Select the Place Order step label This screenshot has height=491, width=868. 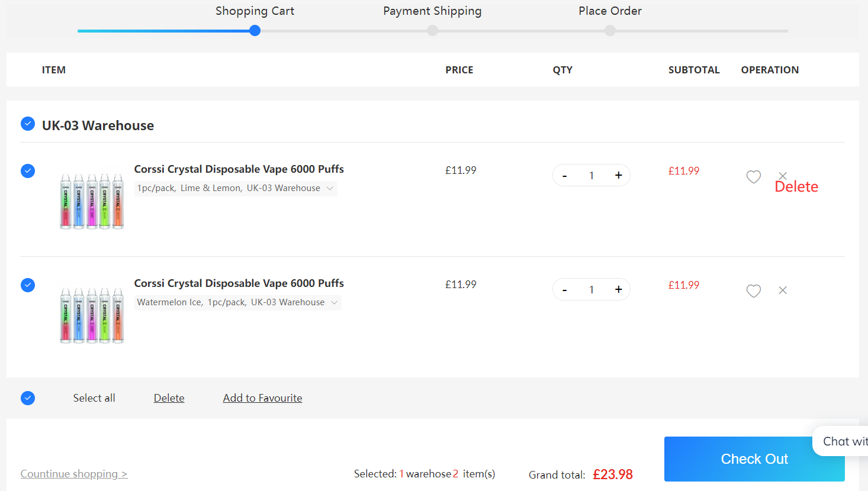[x=610, y=11]
